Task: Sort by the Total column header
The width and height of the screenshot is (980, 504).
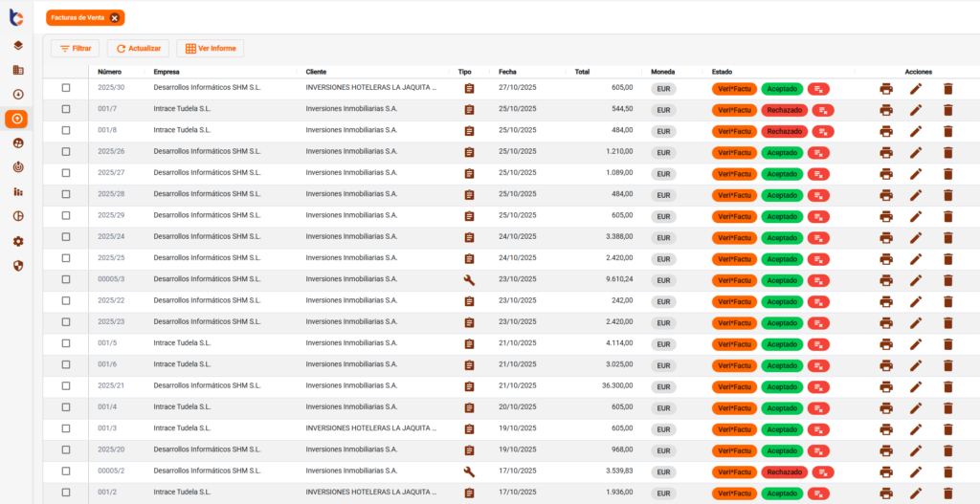Action: point(582,72)
